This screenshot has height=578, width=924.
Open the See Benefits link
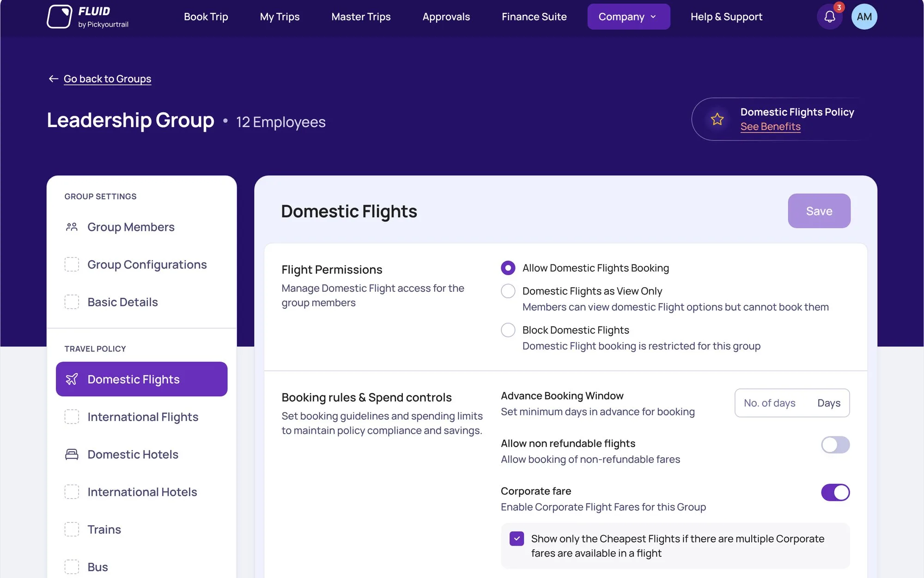(770, 127)
